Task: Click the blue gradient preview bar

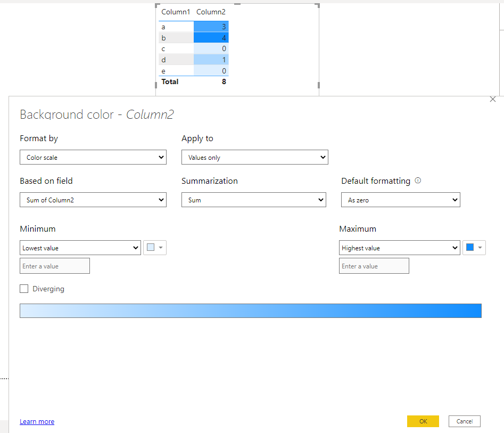Action: 251,311
